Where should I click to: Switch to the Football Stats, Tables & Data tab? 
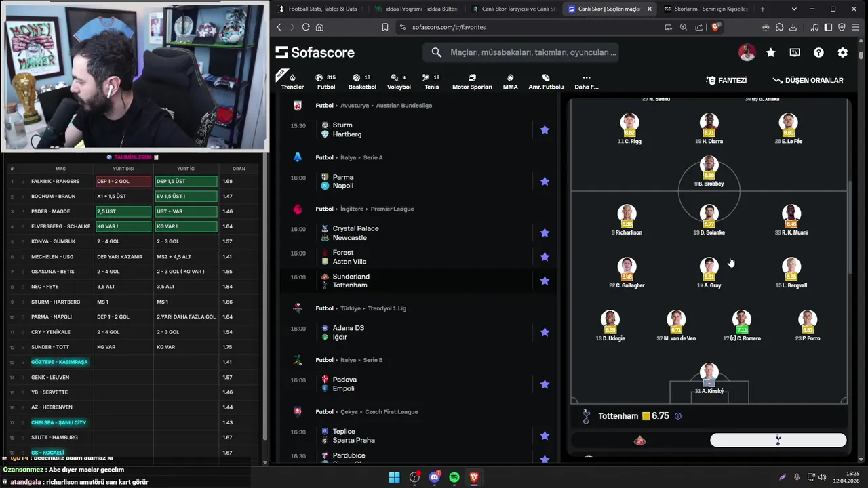click(320, 9)
